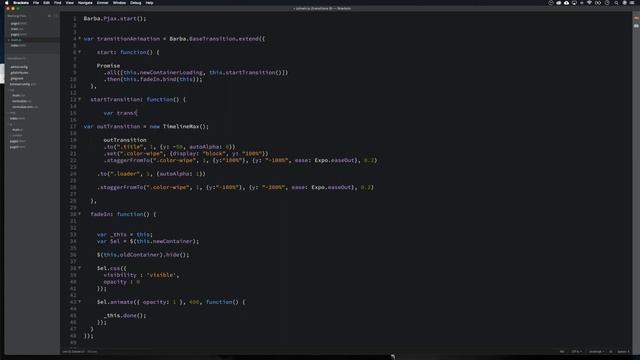Click '.then(this.fadeIn.bind(this));' on line 10

153,79
